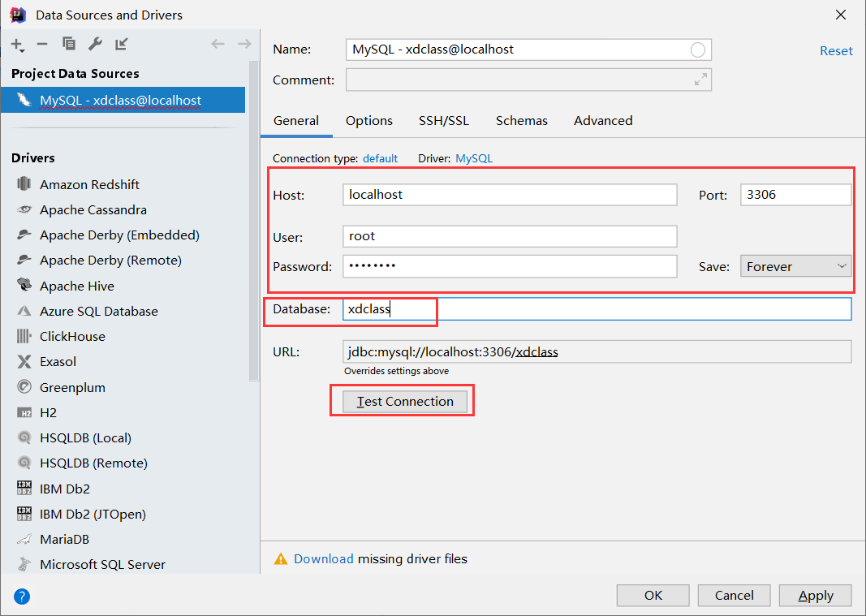Switch to the Schemas tab

coord(521,120)
